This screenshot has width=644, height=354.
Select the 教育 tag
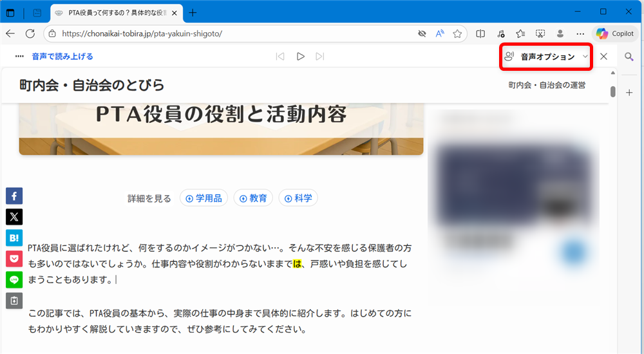pyautogui.click(x=253, y=198)
